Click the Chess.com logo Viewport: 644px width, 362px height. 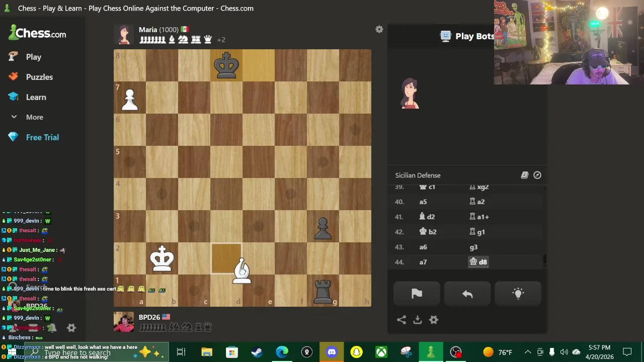[x=38, y=33]
